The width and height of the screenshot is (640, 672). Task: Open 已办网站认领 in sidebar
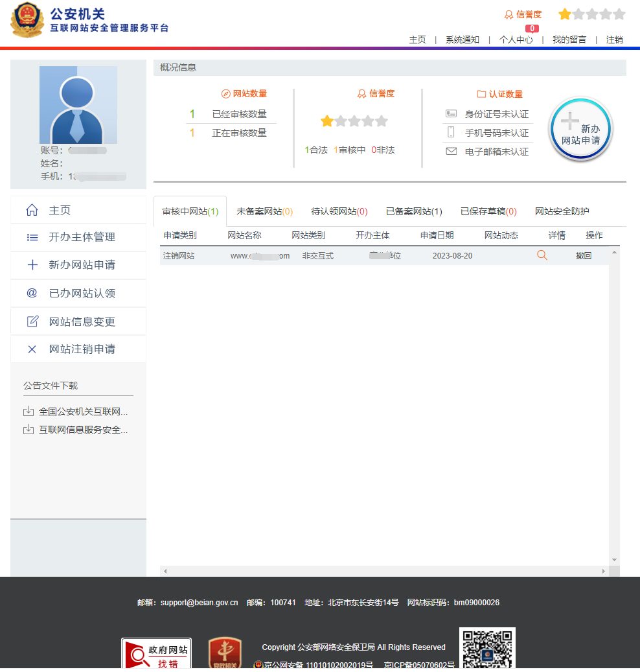click(x=78, y=293)
